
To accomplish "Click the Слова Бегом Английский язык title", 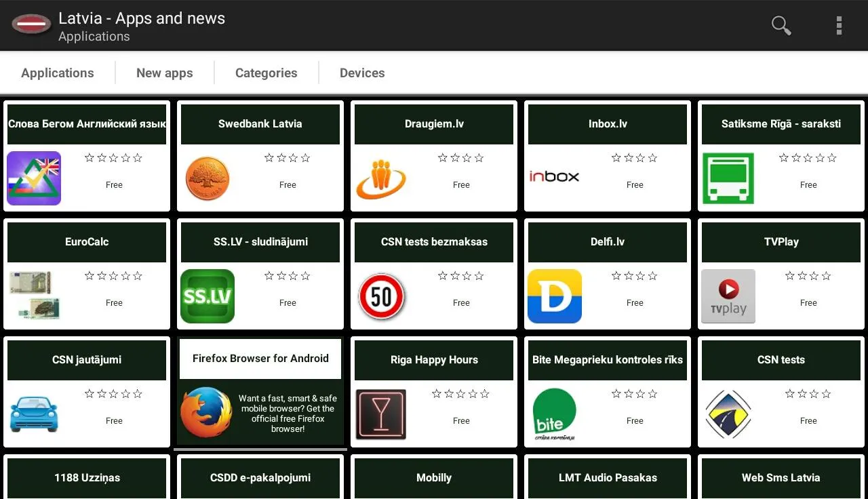I will pyautogui.click(x=87, y=124).
